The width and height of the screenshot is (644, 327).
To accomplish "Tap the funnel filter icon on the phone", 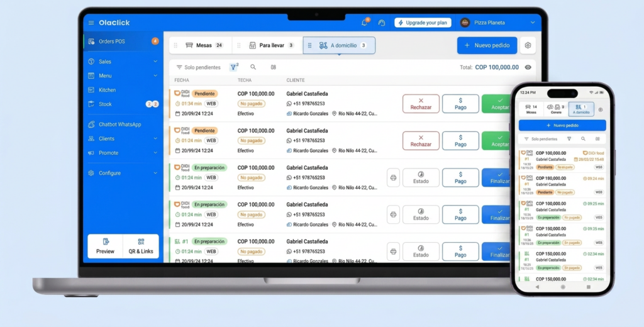I will pyautogui.click(x=569, y=139).
